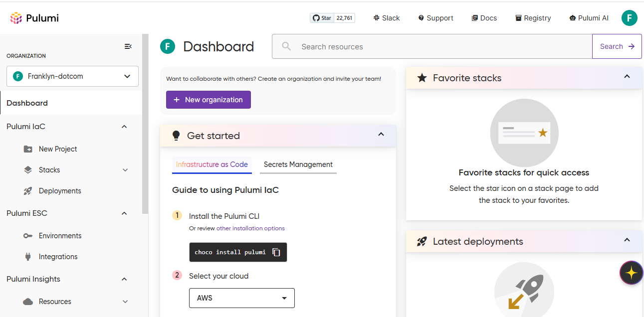Click the Favorite stacks star icon
Screen dimensions: 644x317
(x=422, y=78)
